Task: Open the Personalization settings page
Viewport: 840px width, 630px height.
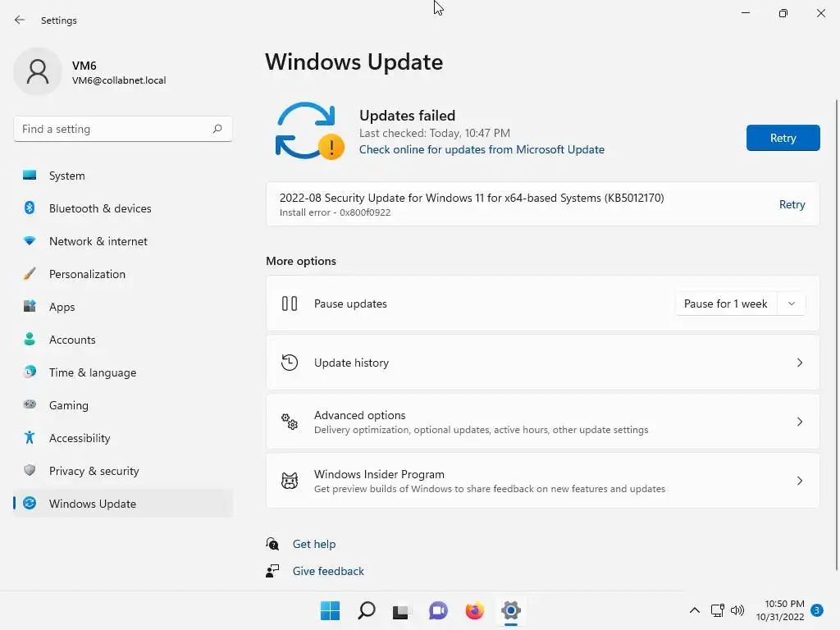Action: 87,274
